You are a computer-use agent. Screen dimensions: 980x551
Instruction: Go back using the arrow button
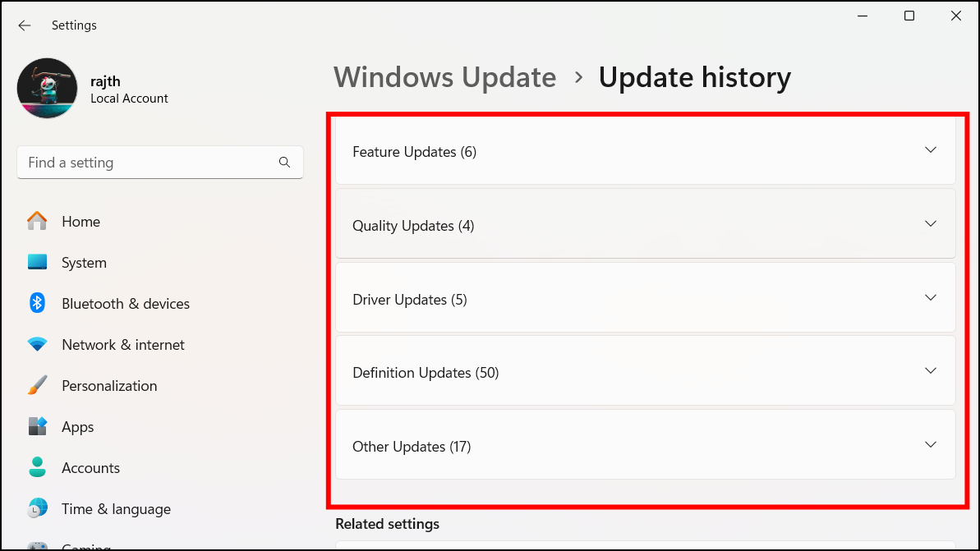click(24, 25)
